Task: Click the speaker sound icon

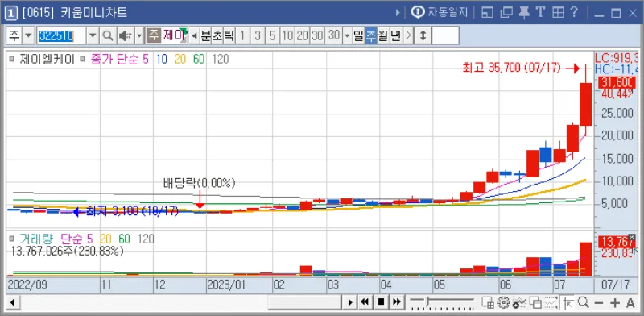Action: click(x=125, y=35)
